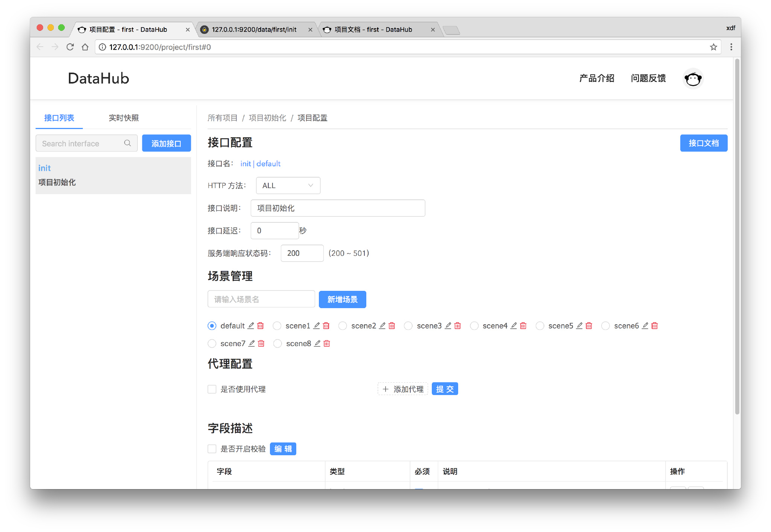771x532 pixels.
Task: Switch to the 实时快照 tab
Action: click(x=123, y=118)
